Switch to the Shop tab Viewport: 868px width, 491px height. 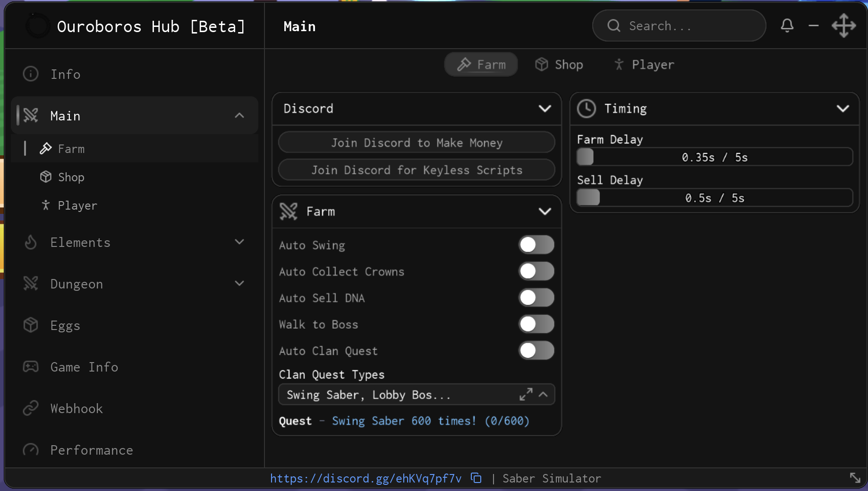point(559,64)
